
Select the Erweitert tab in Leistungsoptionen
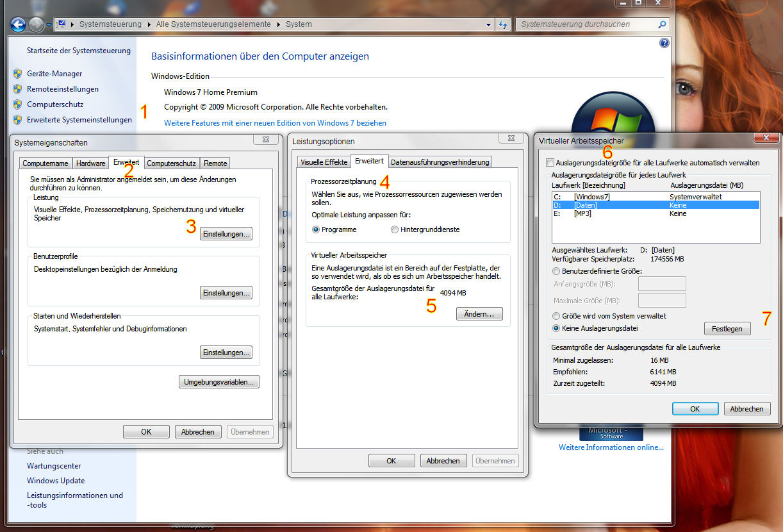[x=370, y=161]
